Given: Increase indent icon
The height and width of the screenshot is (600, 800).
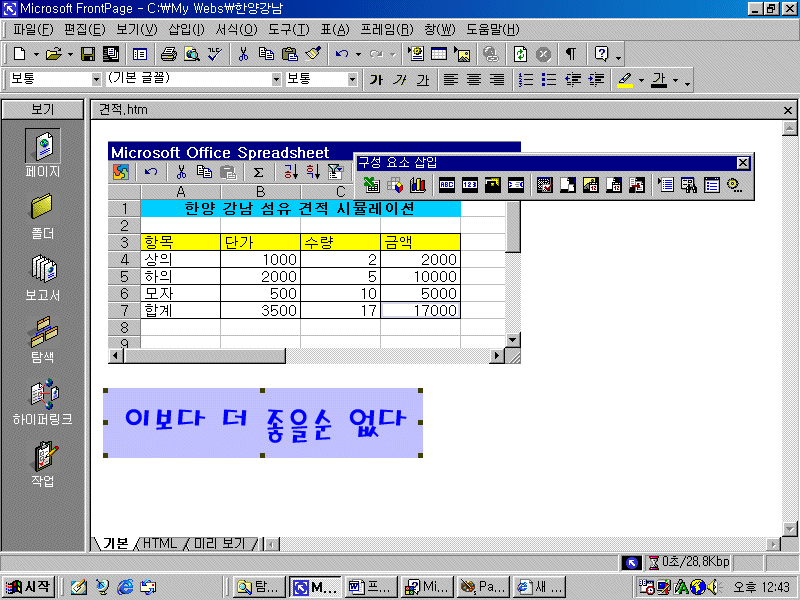Looking at the screenshot, I should 596,79.
